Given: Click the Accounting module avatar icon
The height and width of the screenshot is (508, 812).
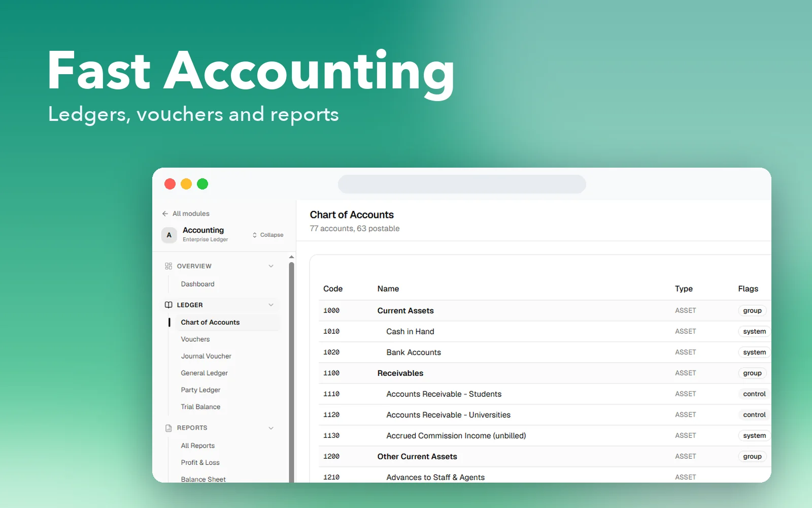Looking at the screenshot, I should (x=169, y=235).
